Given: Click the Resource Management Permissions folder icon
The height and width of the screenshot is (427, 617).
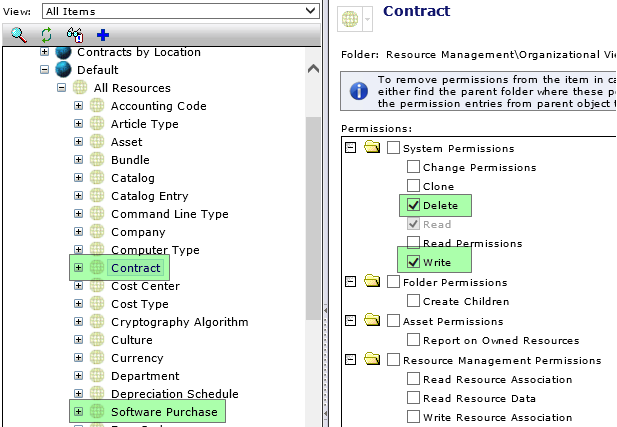Looking at the screenshot, I should point(372,359).
